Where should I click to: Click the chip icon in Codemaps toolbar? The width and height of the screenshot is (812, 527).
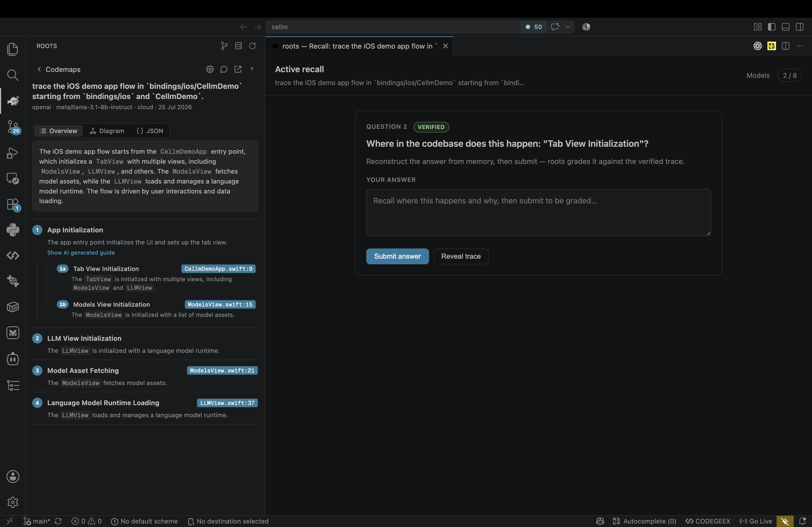point(210,69)
